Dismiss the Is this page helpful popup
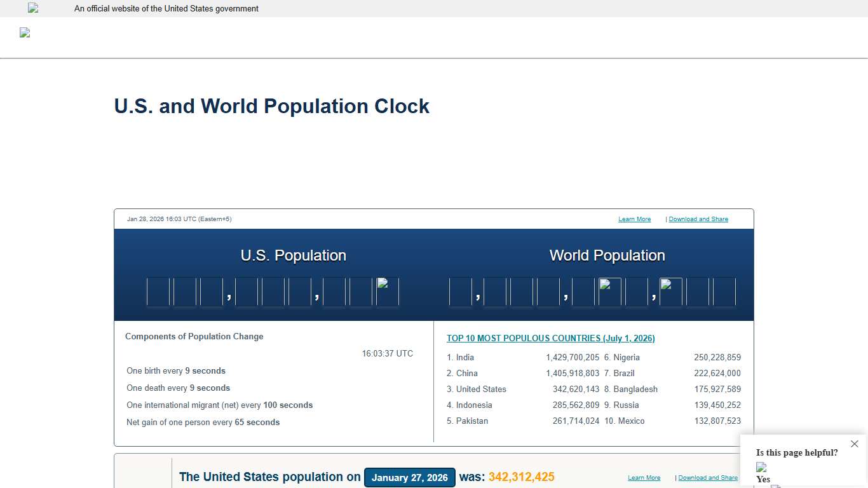This screenshot has width=868, height=488. [854, 444]
